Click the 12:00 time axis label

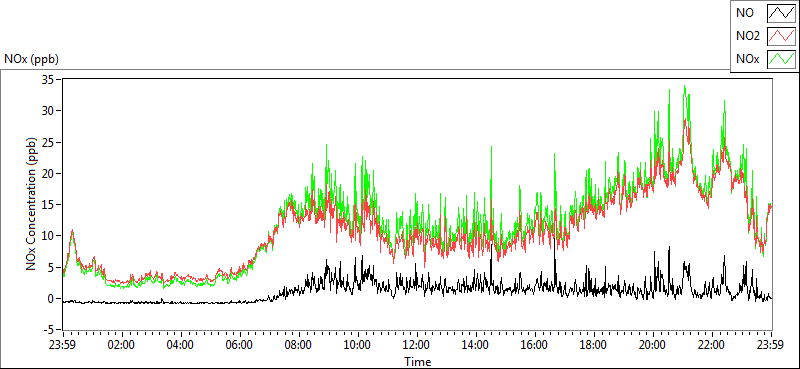pyautogui.click(x=417, y=344)
